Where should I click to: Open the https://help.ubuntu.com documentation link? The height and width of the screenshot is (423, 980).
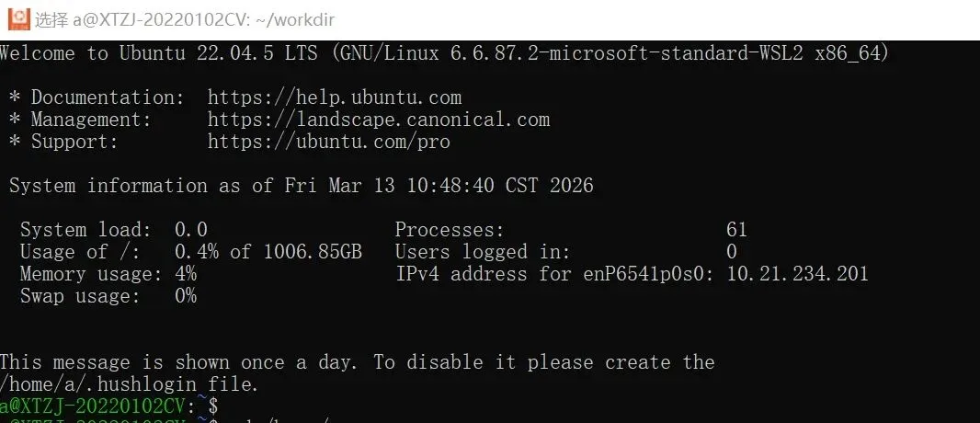pos(334,97)
